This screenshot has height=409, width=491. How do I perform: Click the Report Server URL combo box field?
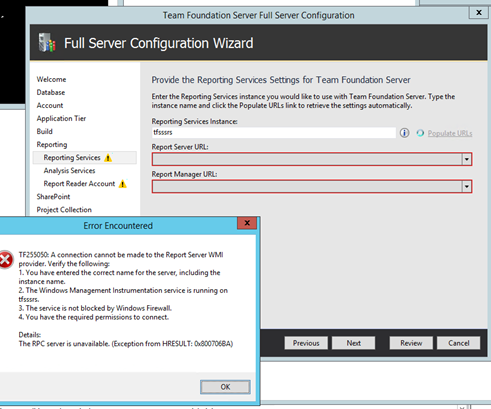(312, 159)
